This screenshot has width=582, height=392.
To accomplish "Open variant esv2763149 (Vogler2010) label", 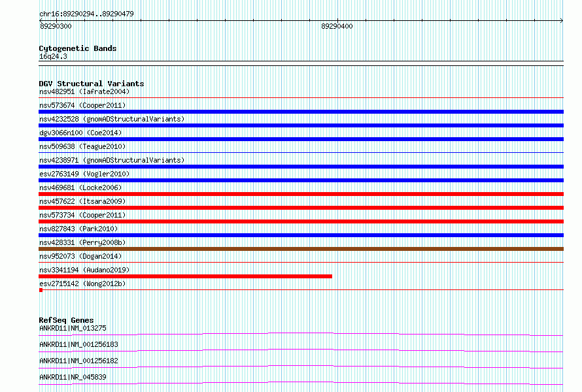I will point(84,174).
